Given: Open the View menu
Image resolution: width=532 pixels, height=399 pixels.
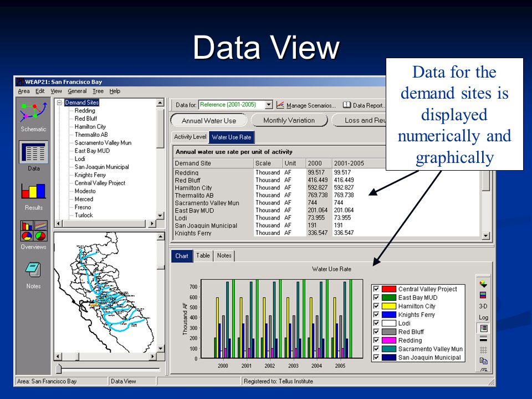Looking at the screenshot, I should point(57,91).
